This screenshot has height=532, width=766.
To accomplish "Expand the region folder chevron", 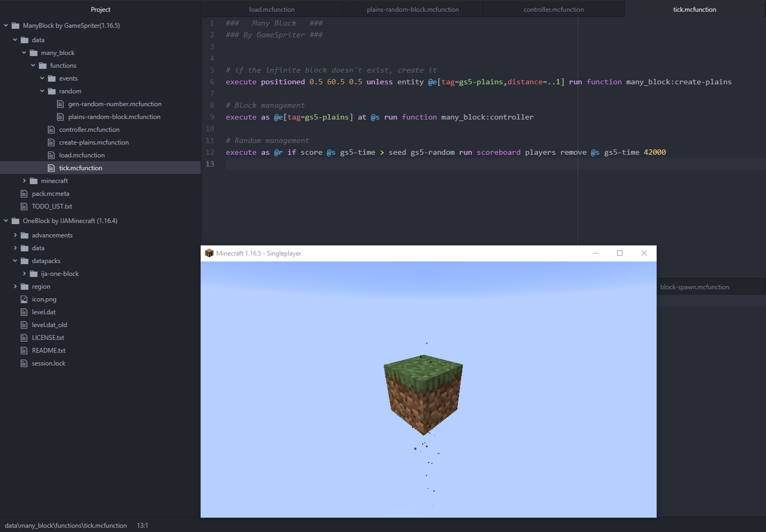I will coord(15,286).
